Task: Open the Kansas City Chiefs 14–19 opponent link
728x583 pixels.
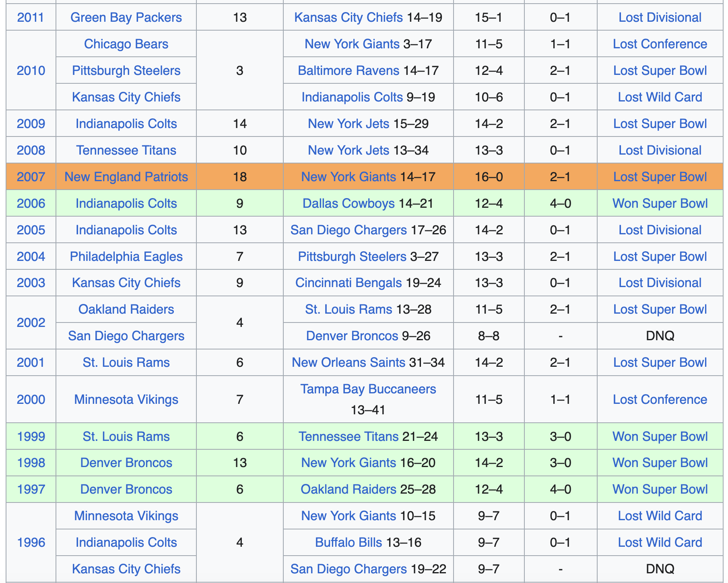Action: pos(349,17)
